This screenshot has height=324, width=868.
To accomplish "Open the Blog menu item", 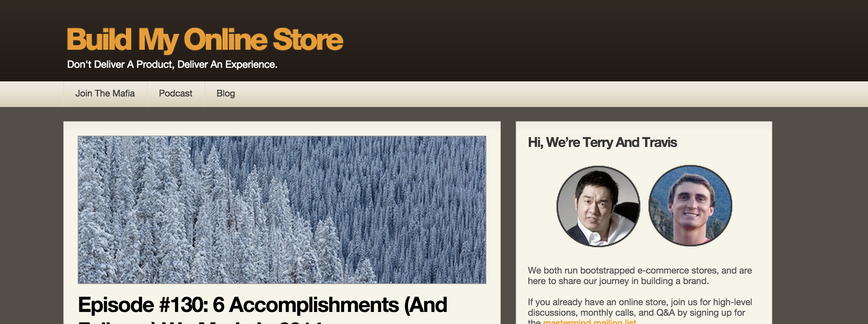I will [x=225, y=93].
